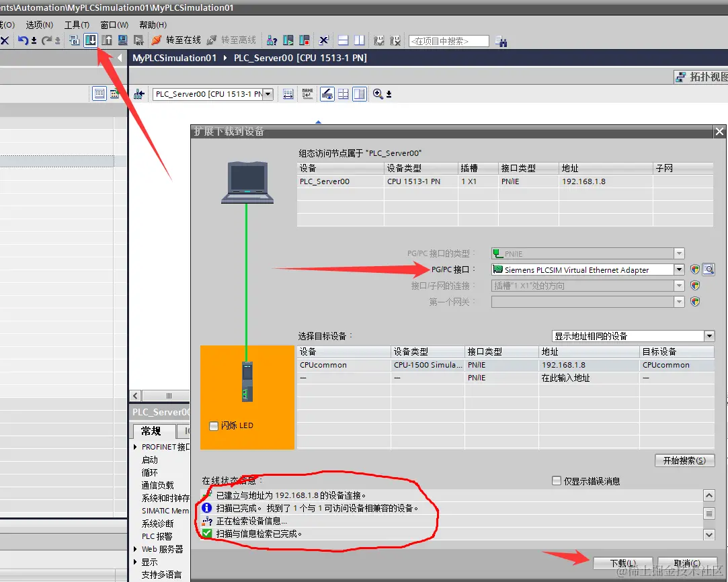Open the 窗口(W) menu
This screenshot has width=728, height=582.
click(114, 25)
